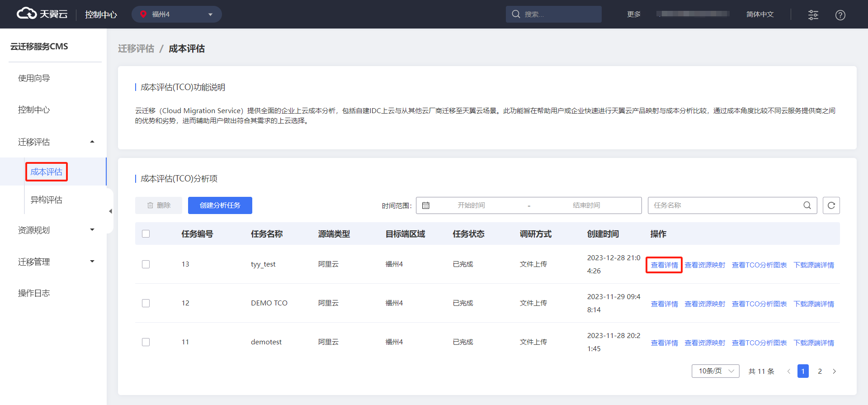The width and height of the screenshot is (868, 405).
Task: Click 查看详情 for task tyy_test
Action: pyautogui.click(x=664, y=265)
